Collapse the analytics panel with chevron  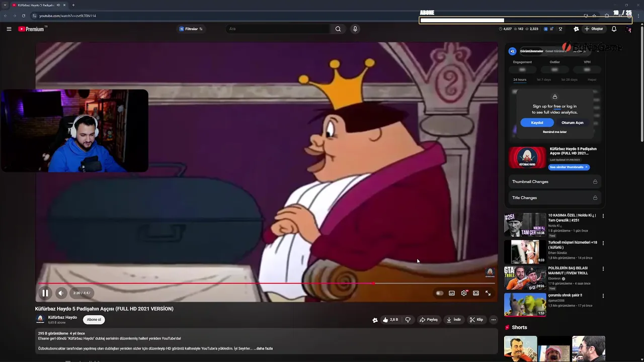598,51
